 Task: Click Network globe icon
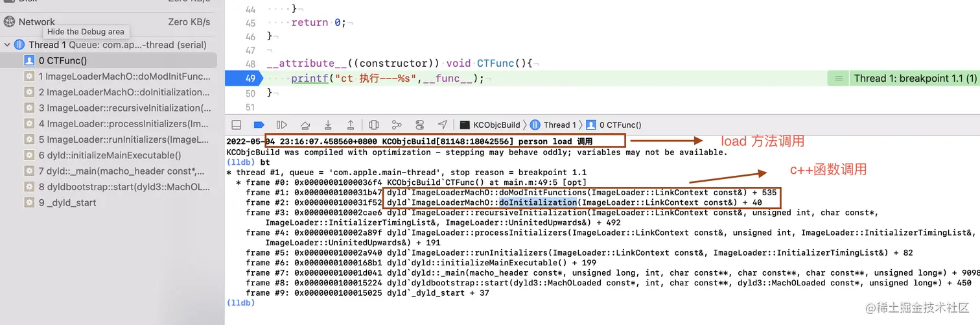pyautogui.click(x=9, y=21)
